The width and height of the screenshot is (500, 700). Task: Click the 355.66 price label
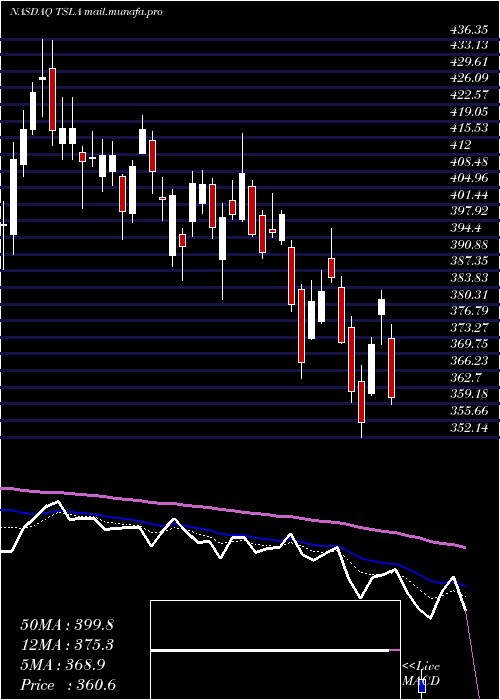click(x=469, y=411)
